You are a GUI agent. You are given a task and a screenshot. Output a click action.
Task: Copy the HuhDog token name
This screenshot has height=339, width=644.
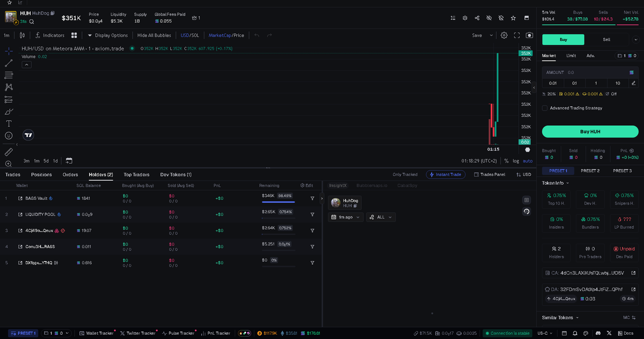[x=53, y=13]
